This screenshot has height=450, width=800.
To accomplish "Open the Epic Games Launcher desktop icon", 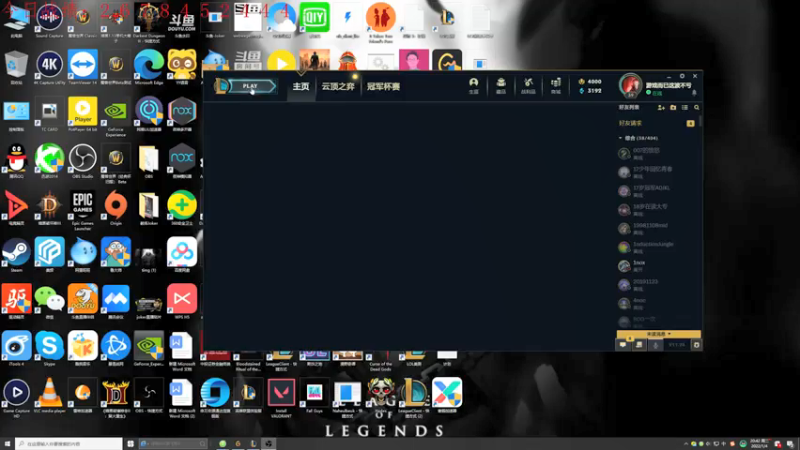I will pyautogui.click(x=83, y=210).
